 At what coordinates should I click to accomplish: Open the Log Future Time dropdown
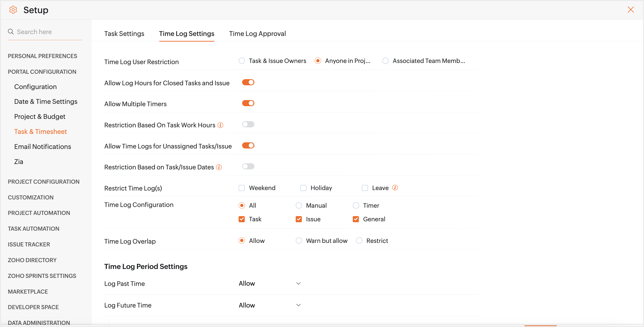269,305
